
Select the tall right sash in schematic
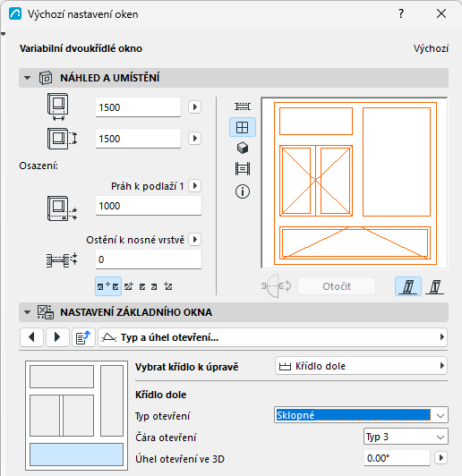tap(112, 401)
